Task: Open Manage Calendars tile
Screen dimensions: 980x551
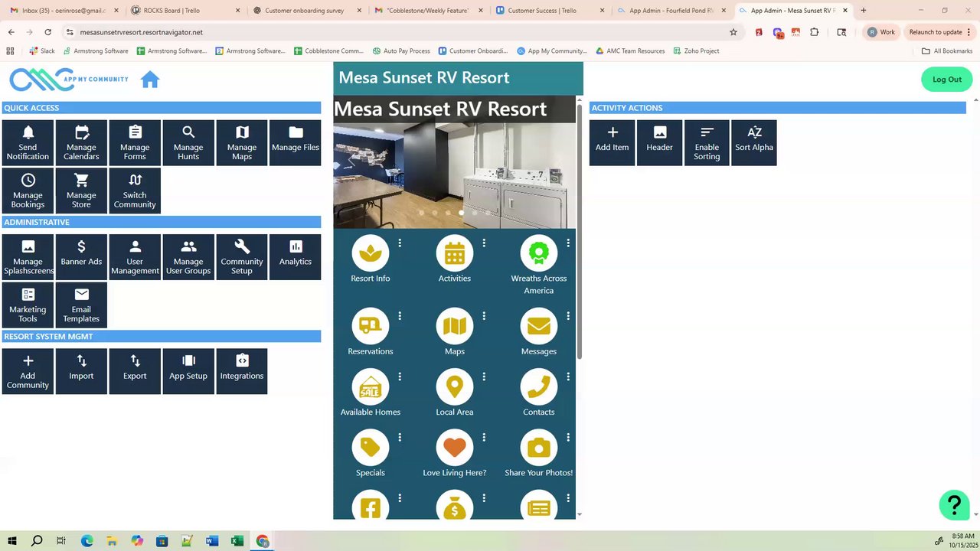Action: point(81,142)
